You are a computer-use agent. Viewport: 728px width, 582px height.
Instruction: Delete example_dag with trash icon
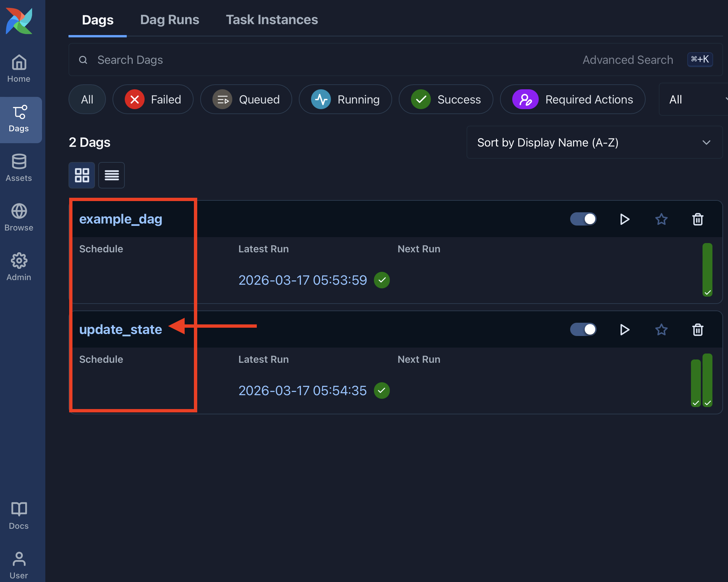tap(698, 219)
